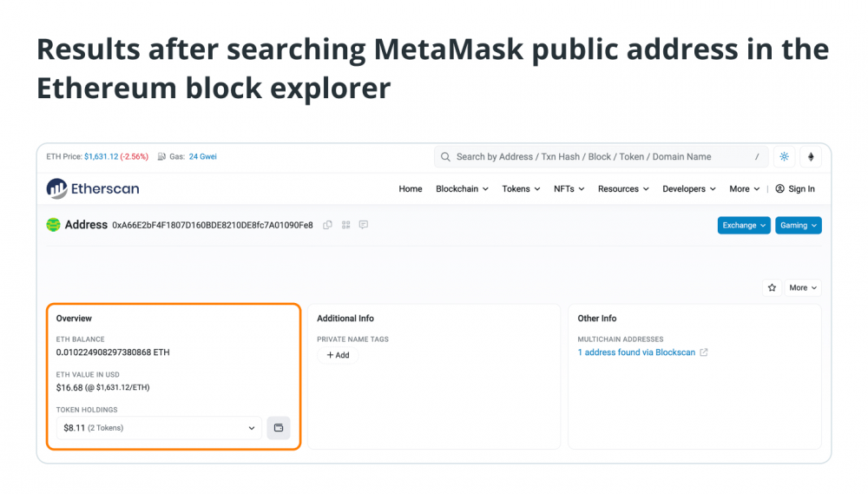
Task: Focus the Search by Address field
Action: point(602,157)
